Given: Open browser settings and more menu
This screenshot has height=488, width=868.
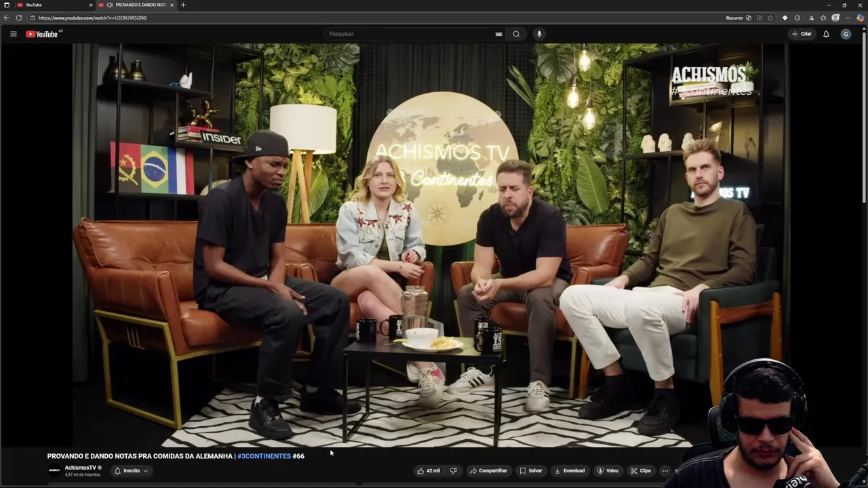Looking at the screenshot, I should (x=848, y=18).
